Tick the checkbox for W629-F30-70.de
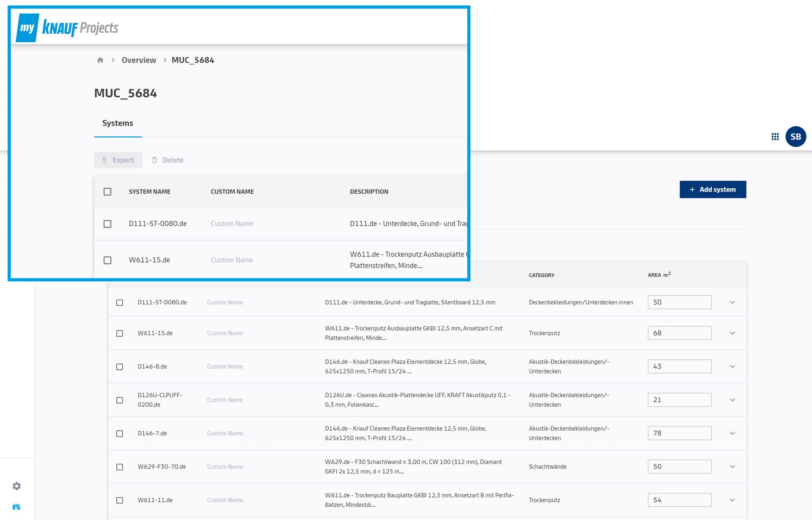The image size is (812, 520). 119,466
